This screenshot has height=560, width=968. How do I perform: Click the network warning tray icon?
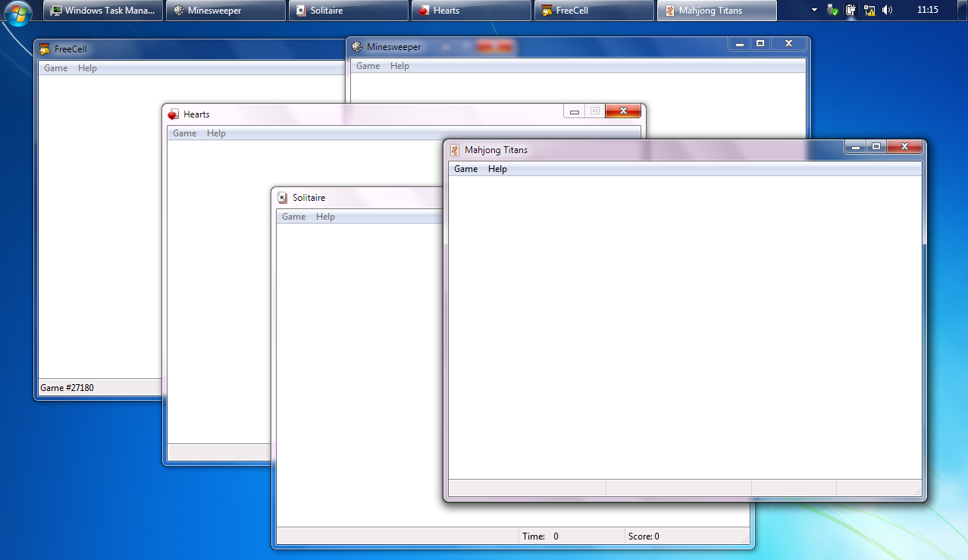(x=869, y=11)
